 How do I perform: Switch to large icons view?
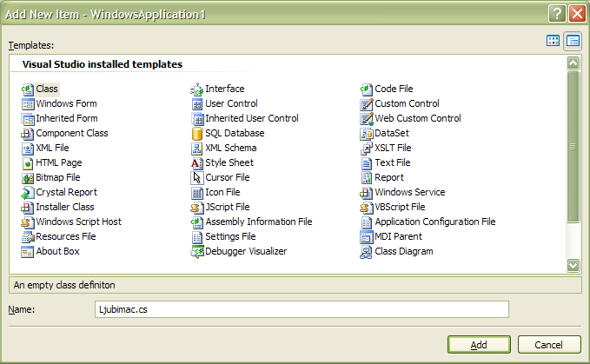coord(553,41)
